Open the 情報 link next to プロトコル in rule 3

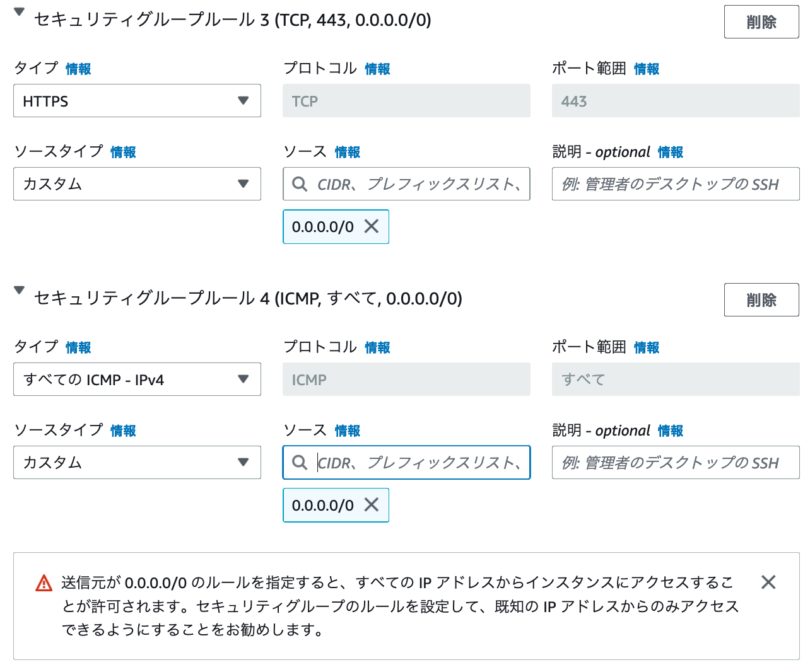click(x=377, y=69)
